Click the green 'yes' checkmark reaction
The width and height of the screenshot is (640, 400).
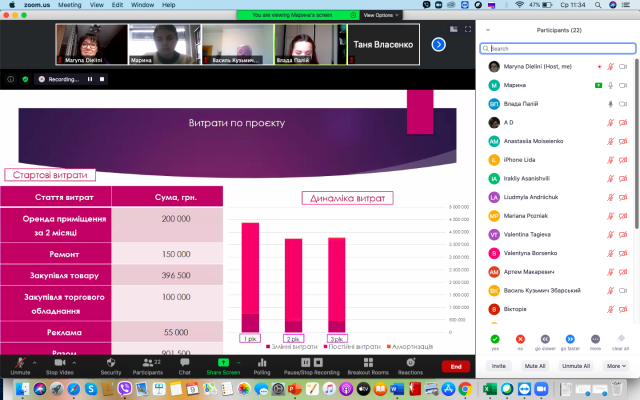pos(495,339)
